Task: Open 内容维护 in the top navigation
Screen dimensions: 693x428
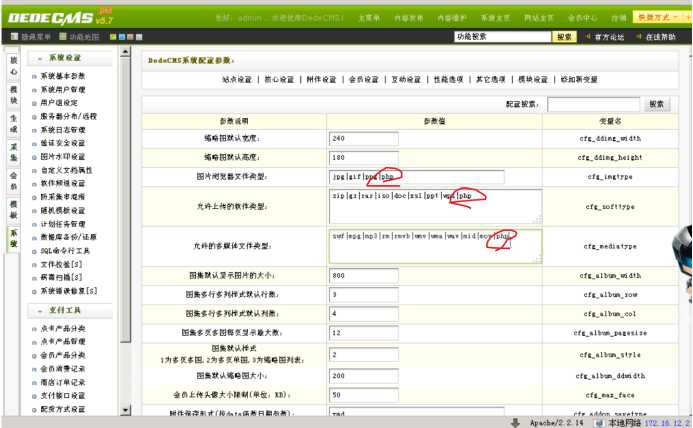Action: 452,18
